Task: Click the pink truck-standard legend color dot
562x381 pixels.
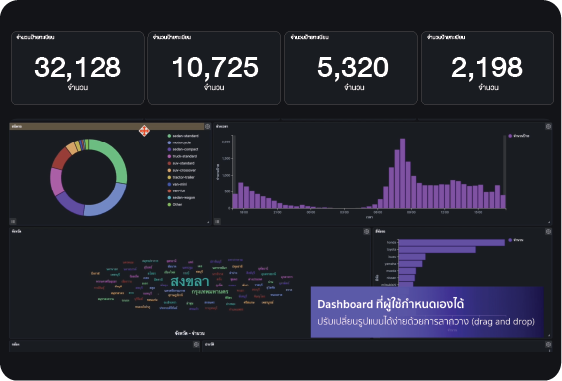Action: (169, 156)
